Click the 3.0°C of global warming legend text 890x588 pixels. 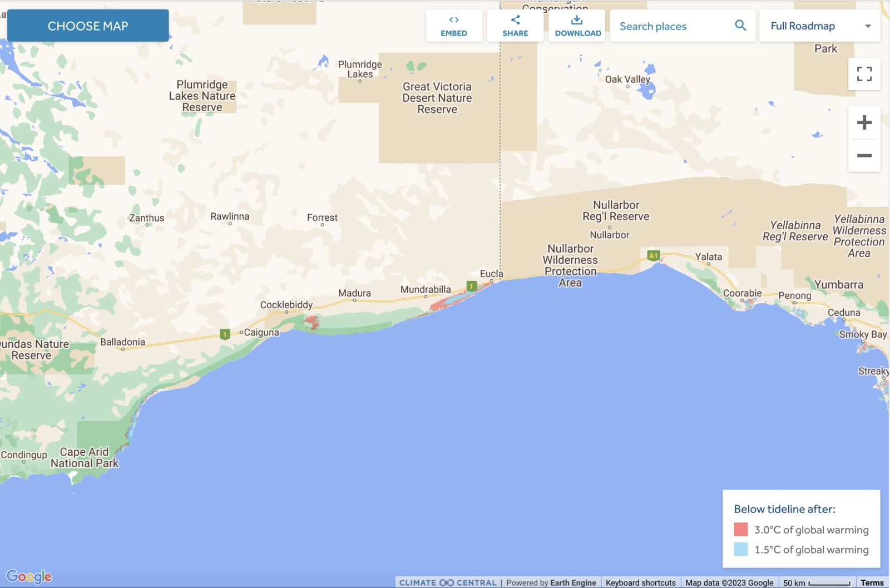811,530
